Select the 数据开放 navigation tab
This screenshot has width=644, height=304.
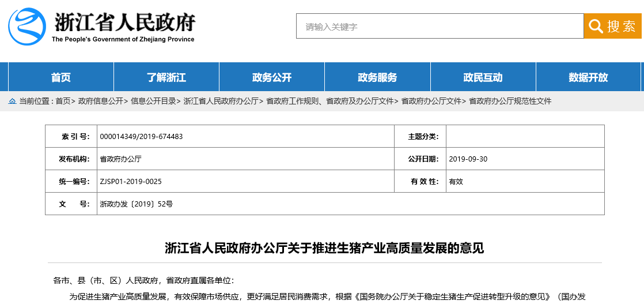[588, 77]
